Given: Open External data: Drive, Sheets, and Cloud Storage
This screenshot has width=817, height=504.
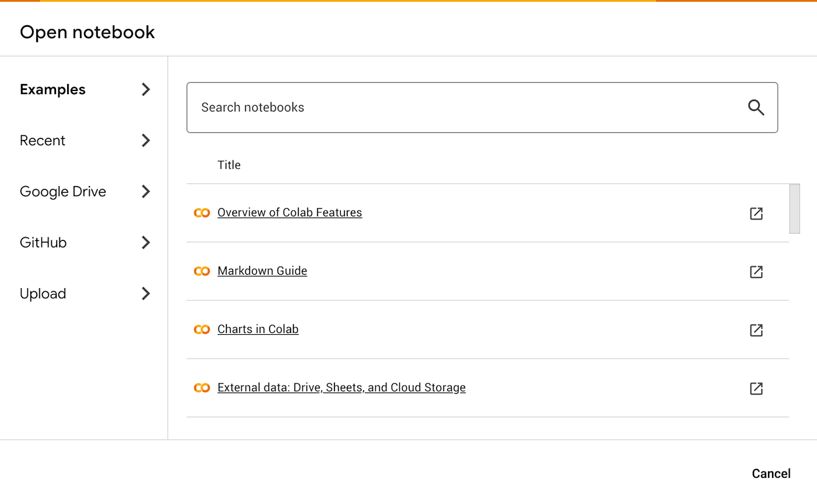Looking at the screenshot, I should tap(341, 387).
